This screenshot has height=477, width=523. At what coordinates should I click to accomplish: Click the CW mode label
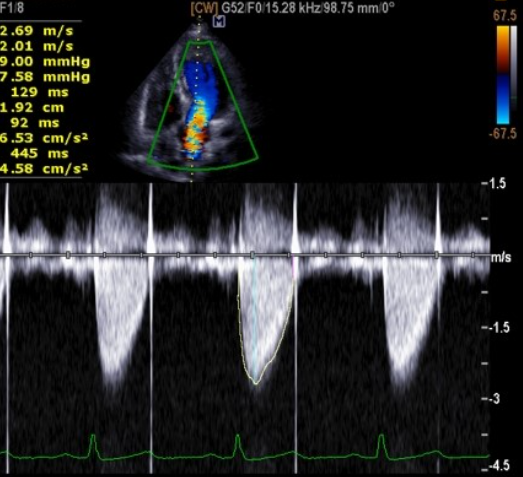click(204, 7)
